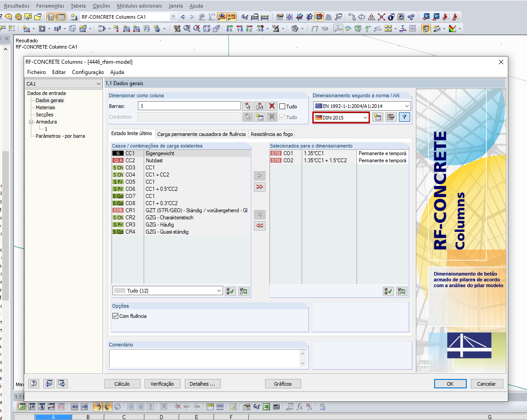Screen dimensions: 527x420
Task: Add all load cases with double arrow
Action: [x=259, y=187]
